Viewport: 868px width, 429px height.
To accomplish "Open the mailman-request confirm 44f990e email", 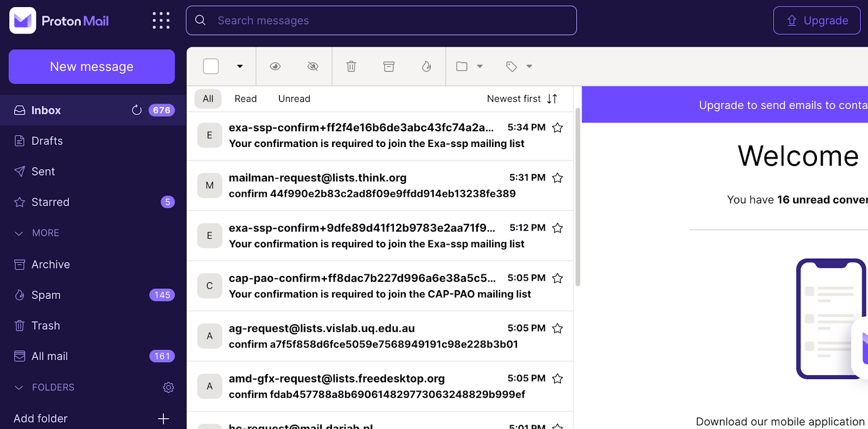I will click(380, 185).
